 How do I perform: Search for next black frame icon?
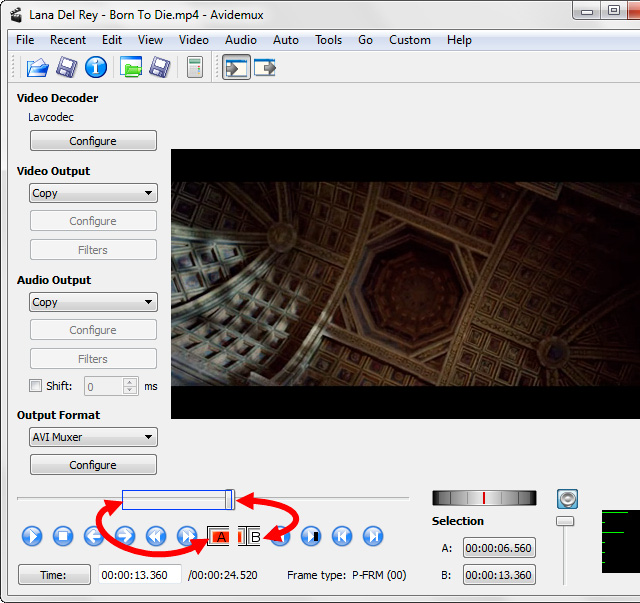click(311, 536)
